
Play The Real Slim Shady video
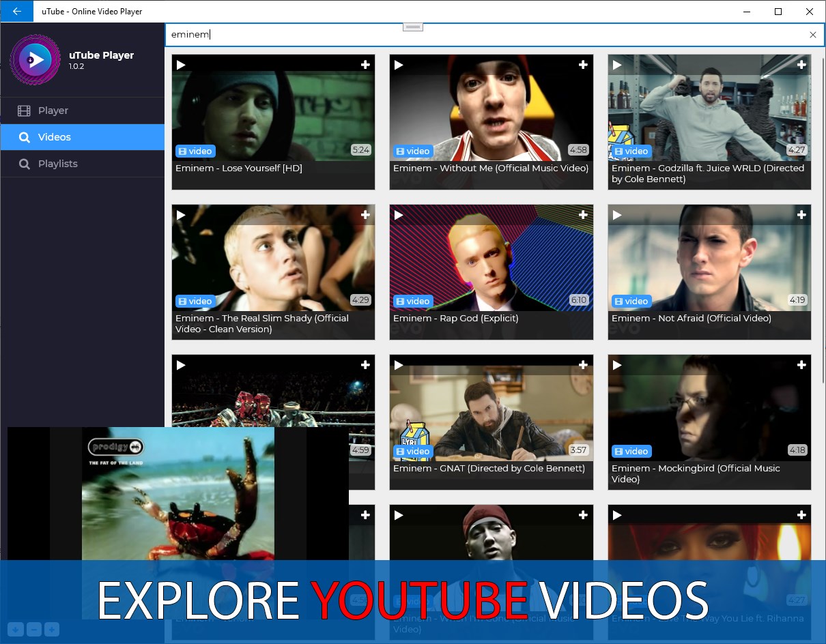coord(181,215)
